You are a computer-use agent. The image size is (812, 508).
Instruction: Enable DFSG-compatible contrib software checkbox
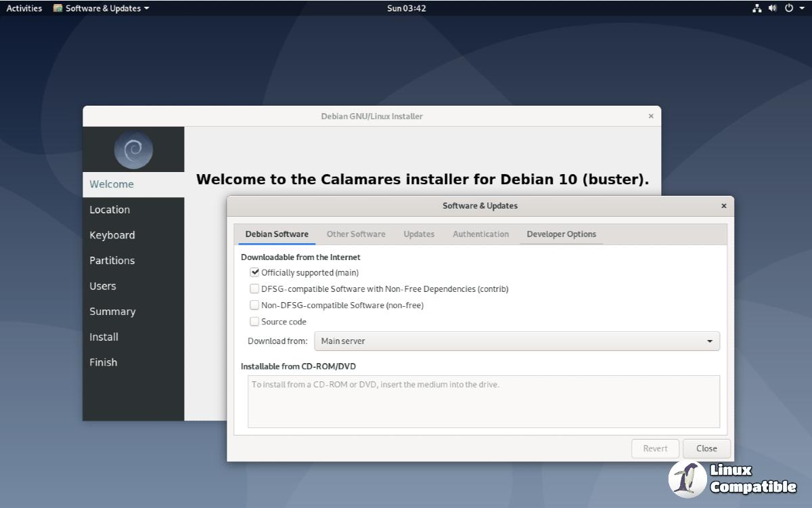click(x=255, y=289)
